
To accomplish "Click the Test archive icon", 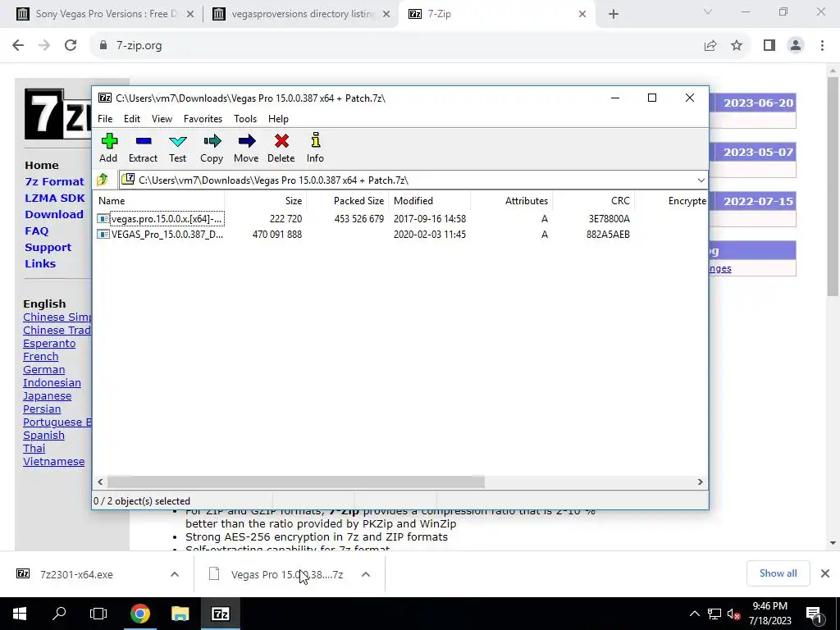I will [178, 148].
